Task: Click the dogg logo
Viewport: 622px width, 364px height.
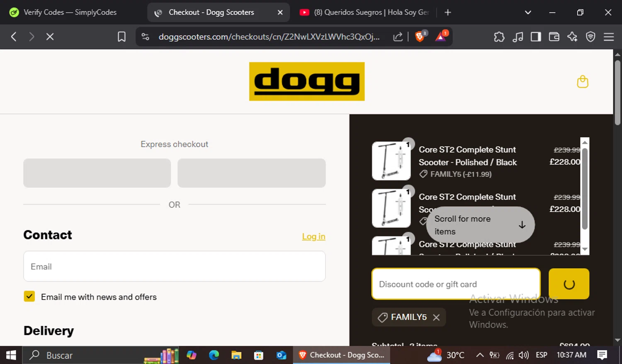Action: (307, 82)
